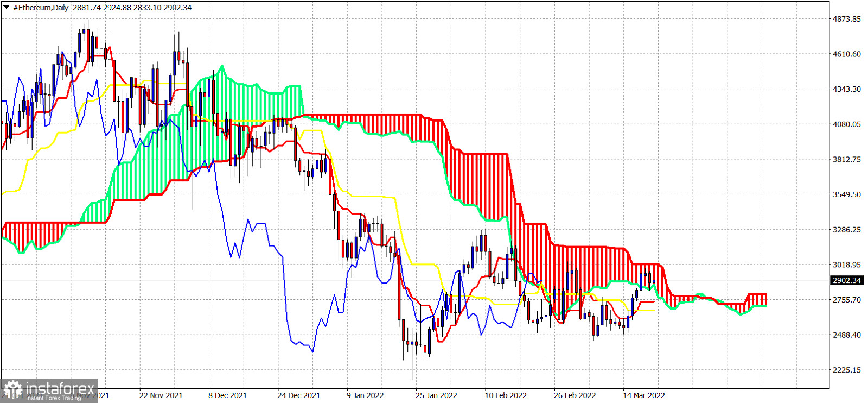Select the 2488.40 price axis label
This screenshot has height=403, width=868.
(x=847, y=335)
